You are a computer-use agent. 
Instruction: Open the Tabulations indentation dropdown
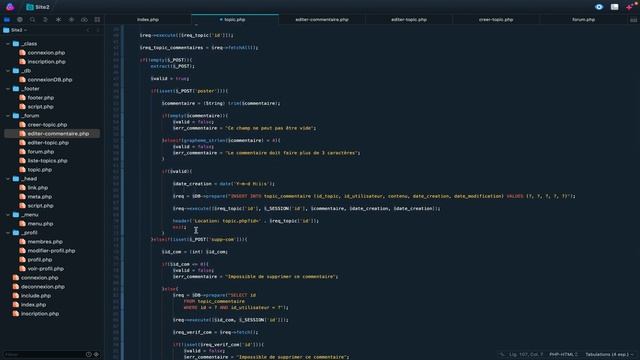click(x=609, y=354)
